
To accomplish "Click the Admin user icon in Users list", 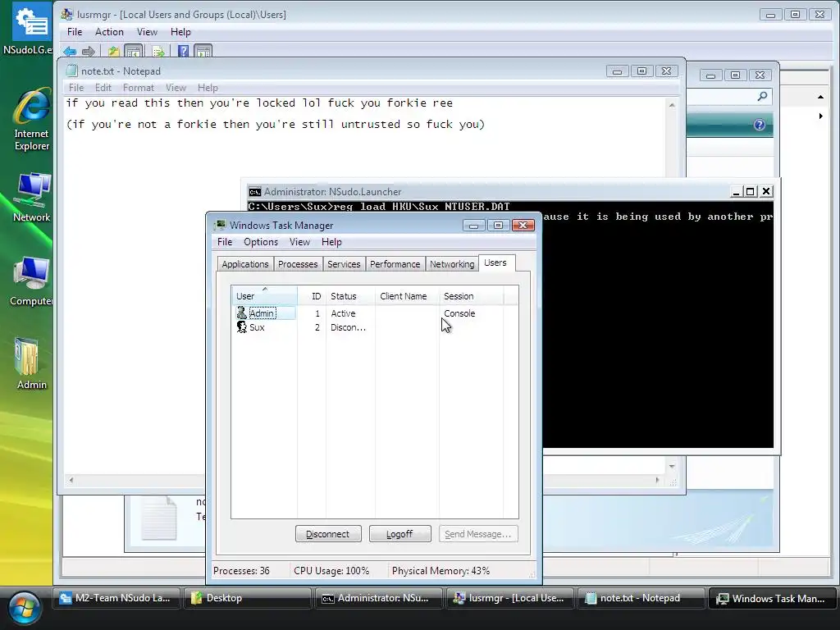I will [242, 313].
